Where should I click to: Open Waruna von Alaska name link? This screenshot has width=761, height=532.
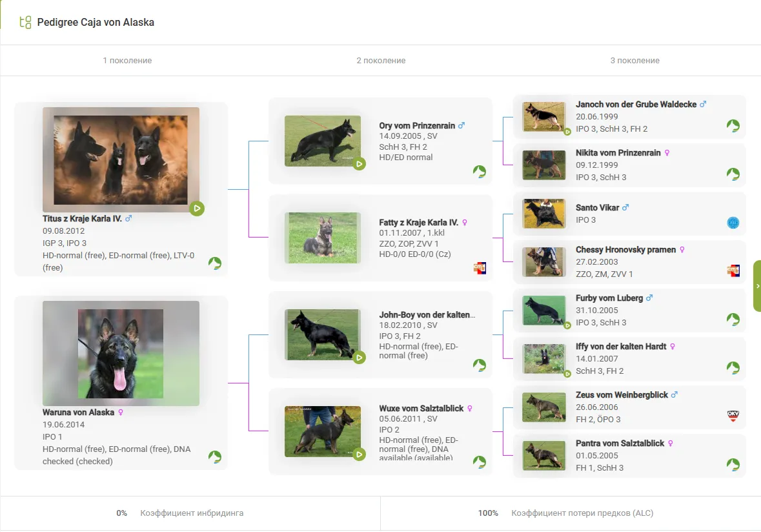[78, 412]
